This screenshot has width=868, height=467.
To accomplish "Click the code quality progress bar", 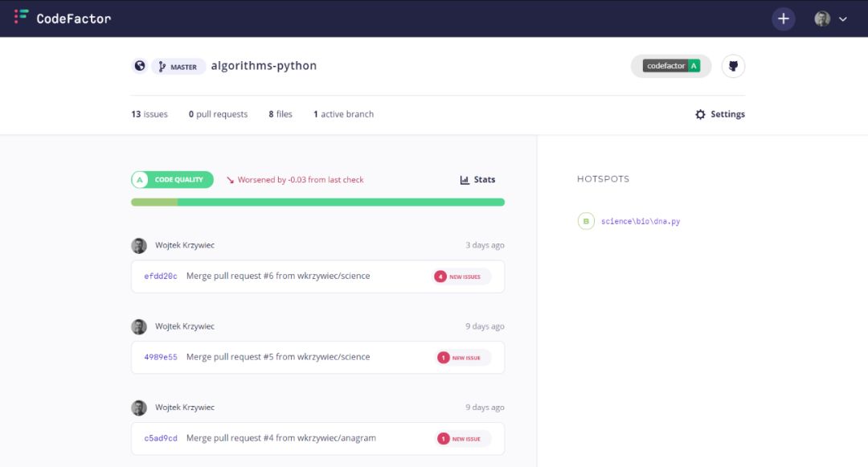I will coord(317,203).
